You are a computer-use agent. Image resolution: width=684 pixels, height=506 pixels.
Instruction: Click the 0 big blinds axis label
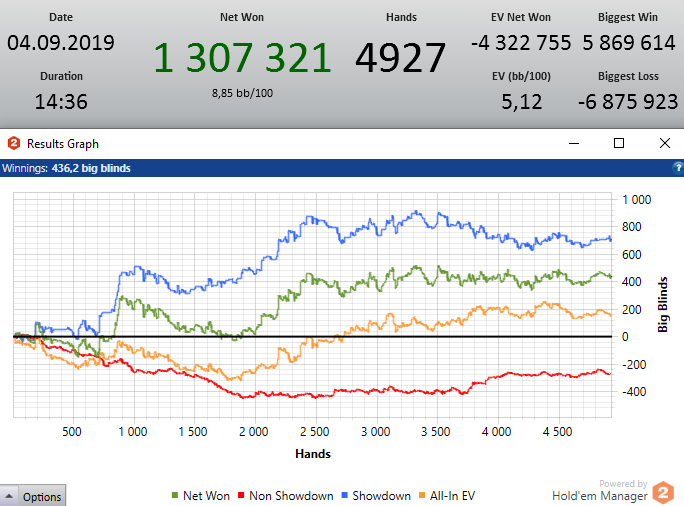click(x=625, y=337)
